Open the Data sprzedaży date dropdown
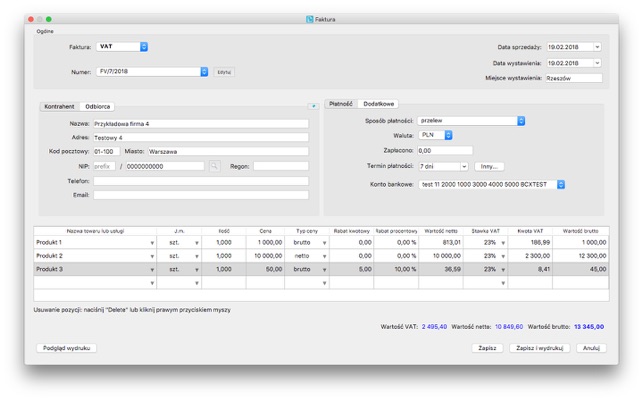 pos(597,47)
